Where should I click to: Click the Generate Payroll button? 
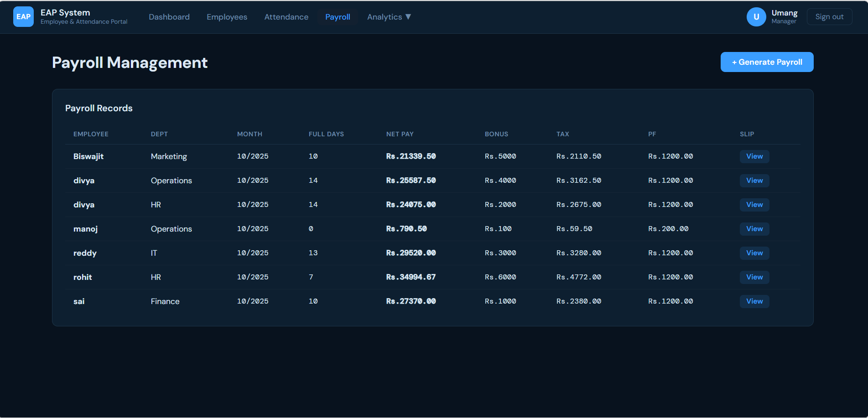coord(767,62)
